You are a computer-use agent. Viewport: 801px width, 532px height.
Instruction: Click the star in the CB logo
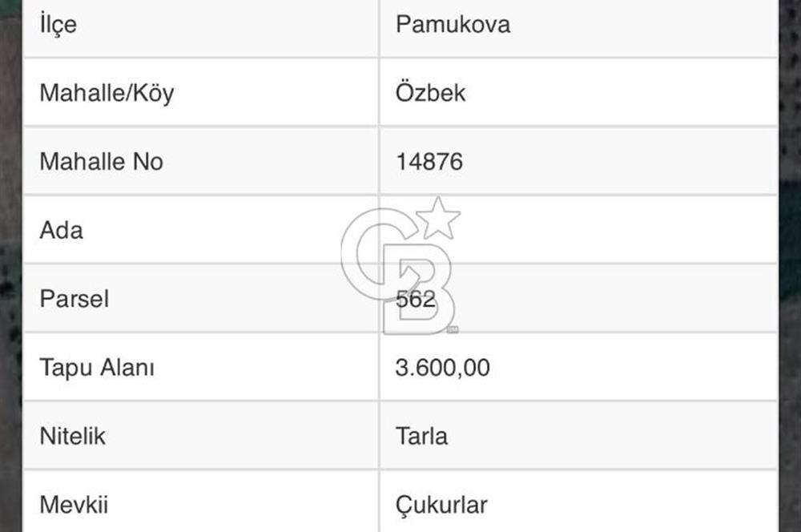(438, 218)
